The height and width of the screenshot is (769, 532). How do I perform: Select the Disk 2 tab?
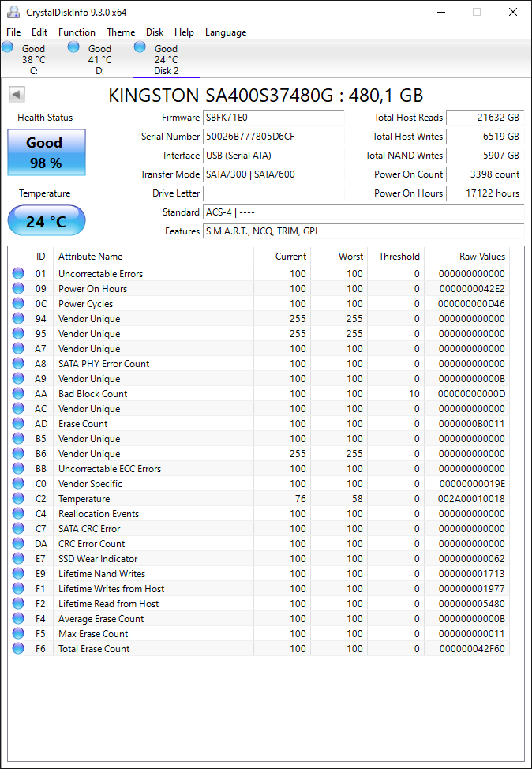click(x=167, y=59)
